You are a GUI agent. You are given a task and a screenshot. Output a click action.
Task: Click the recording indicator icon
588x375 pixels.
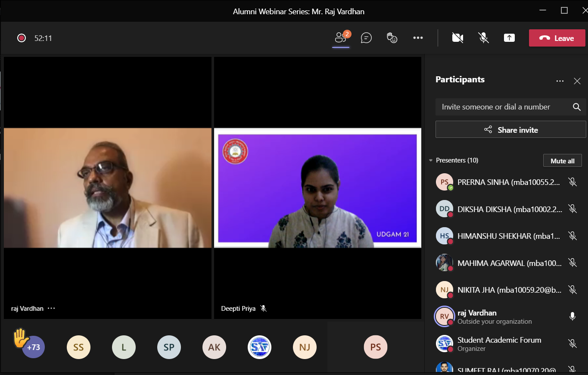click(22, 38)
